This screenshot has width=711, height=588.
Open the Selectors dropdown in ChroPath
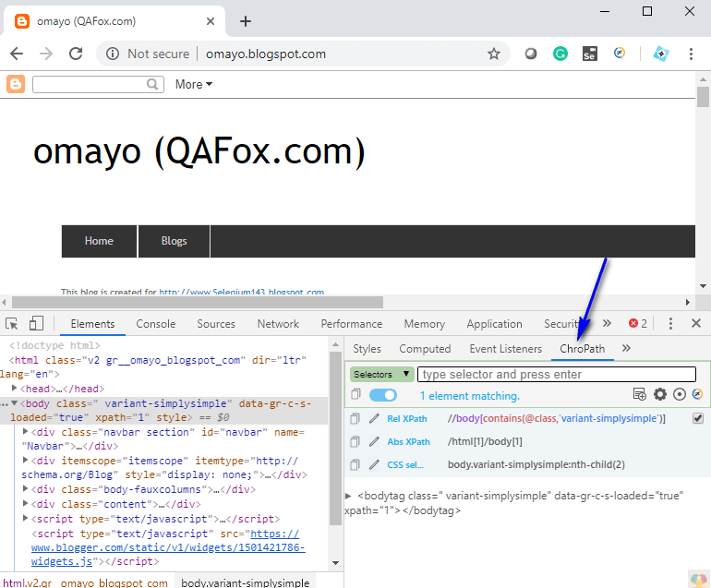(x=381, y=375)
